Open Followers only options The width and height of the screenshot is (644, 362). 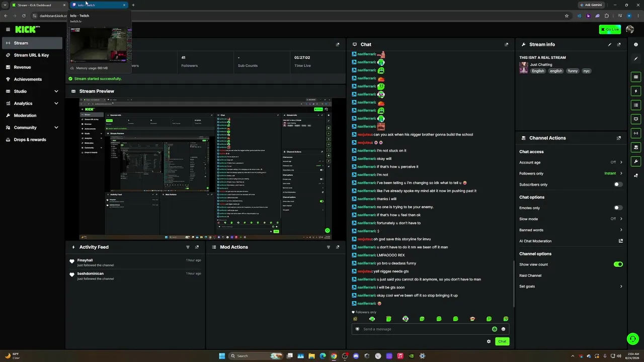tap(571, 173)
